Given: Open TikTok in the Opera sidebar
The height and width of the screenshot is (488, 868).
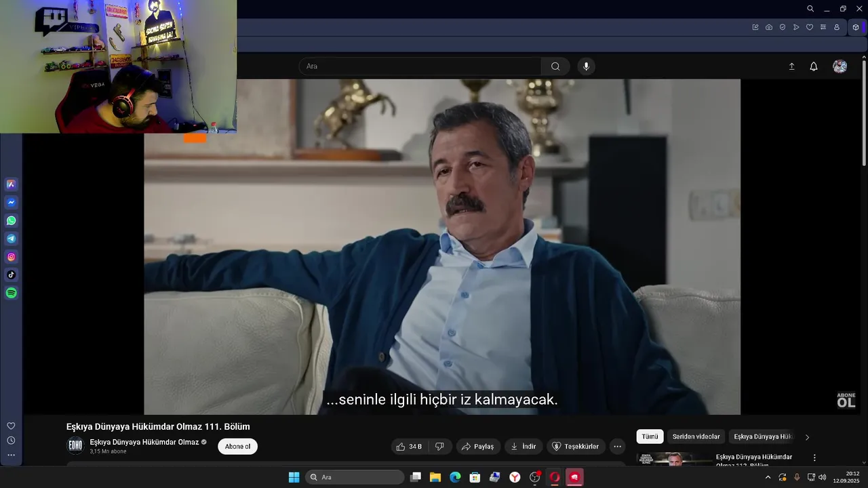Looking at the screenshot, I should point(11,275).
